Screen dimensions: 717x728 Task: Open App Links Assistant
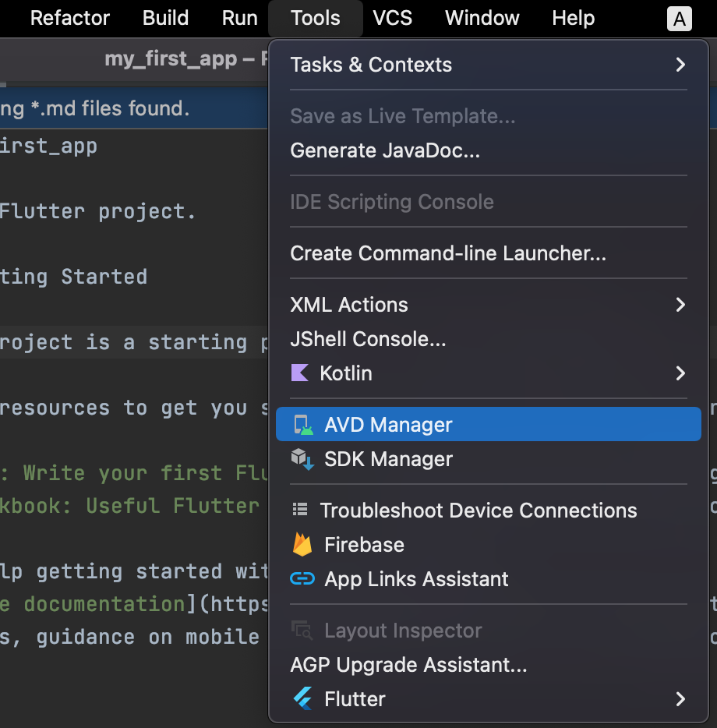coord(489,578)
